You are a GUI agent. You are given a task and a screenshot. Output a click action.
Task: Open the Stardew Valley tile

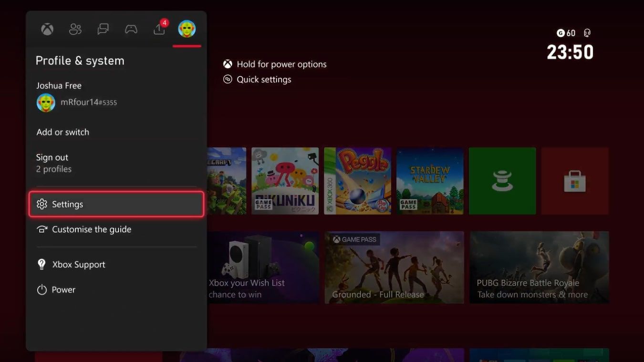429,180
